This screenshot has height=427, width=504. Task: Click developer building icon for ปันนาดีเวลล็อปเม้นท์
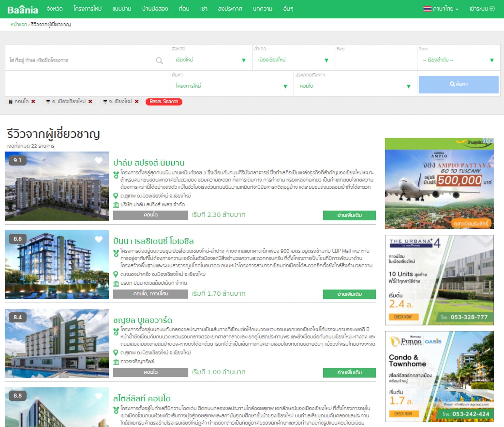116,283
